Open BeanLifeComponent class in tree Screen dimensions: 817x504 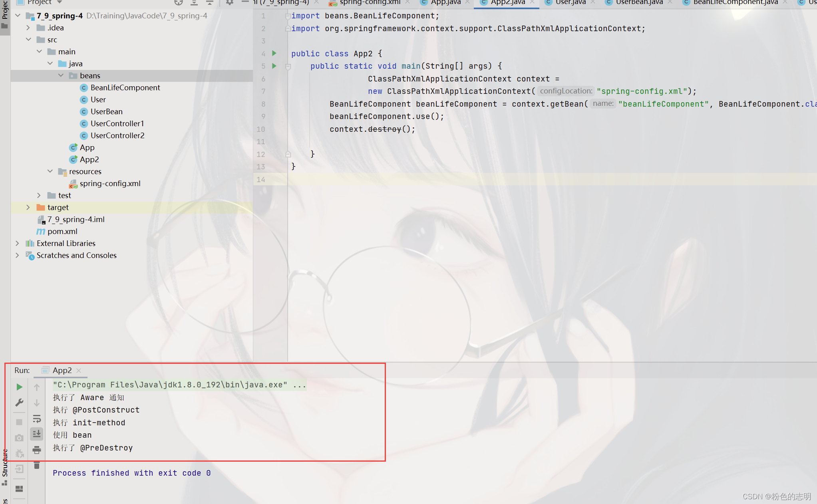125,87
